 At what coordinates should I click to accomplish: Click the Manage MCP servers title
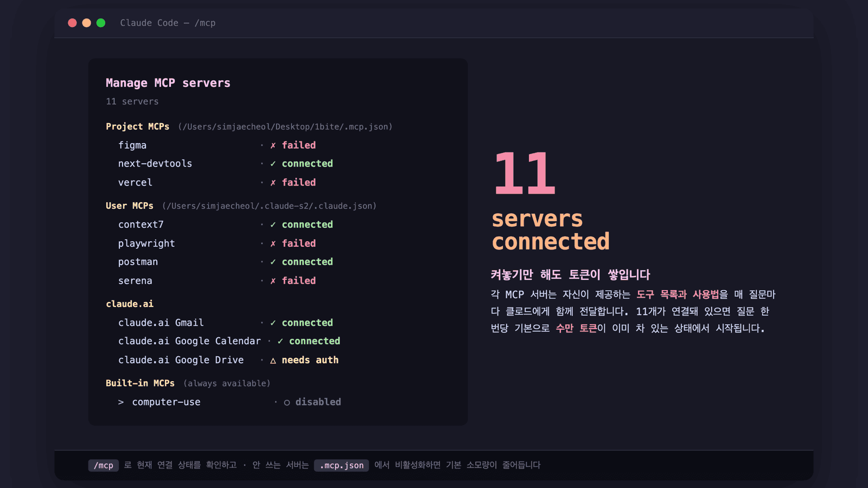click(168, 83)
